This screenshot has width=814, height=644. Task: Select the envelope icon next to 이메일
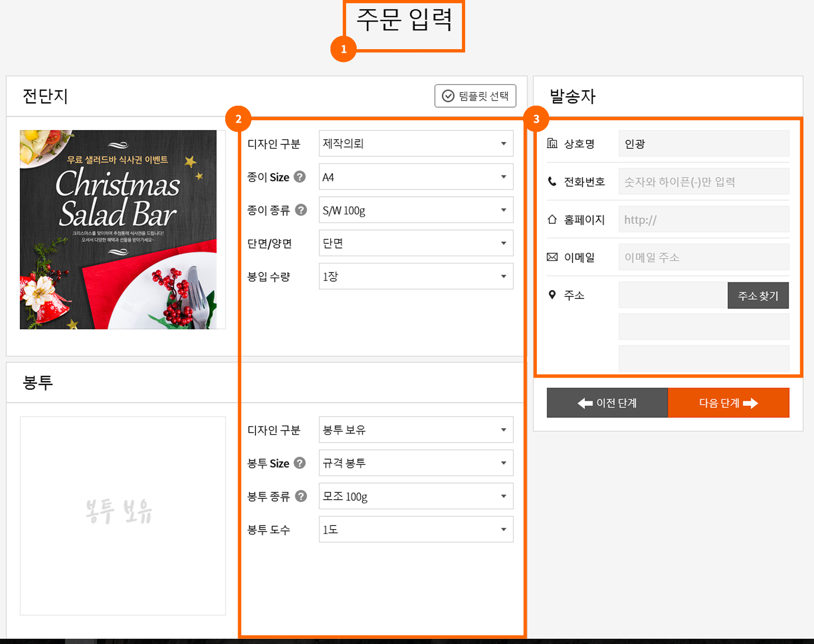(x=552, y=257)
